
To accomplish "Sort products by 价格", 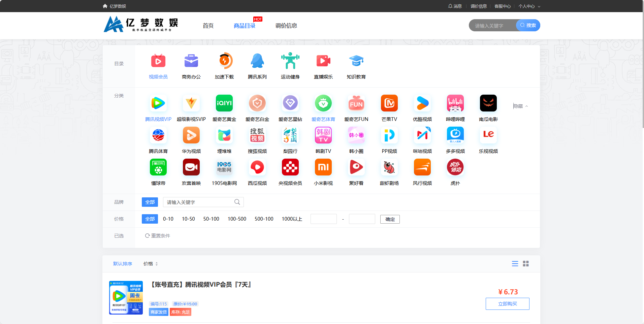I will pyautogui.click(x=151, y=264).
